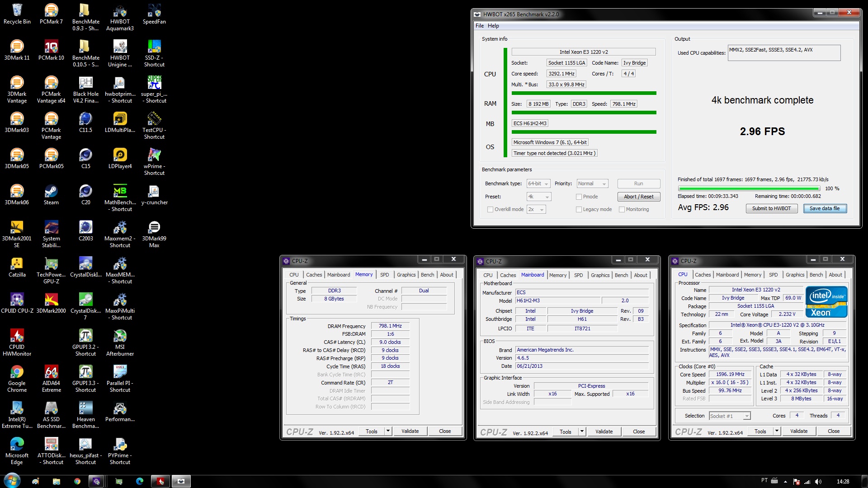Launch PCMark 7 desktop shortcut
The image size is (868, 488).
pyautogui.click(x=51, y=14)
